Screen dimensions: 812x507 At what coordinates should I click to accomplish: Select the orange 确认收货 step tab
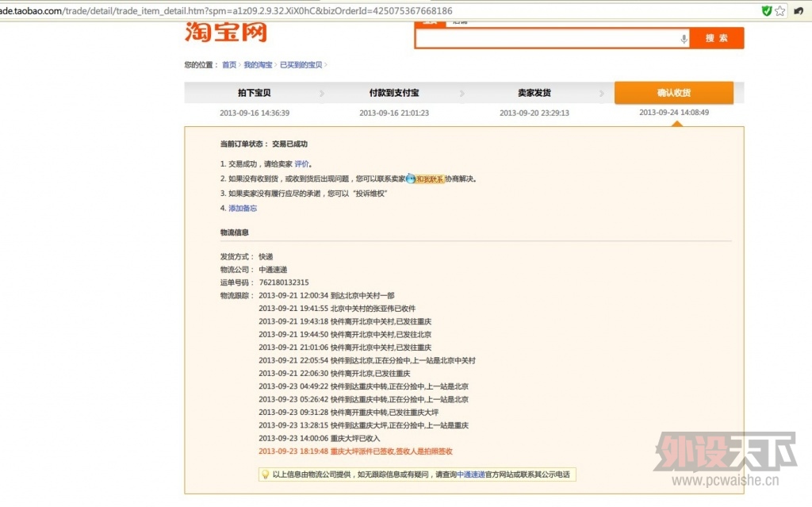click(x=674, y=93)
